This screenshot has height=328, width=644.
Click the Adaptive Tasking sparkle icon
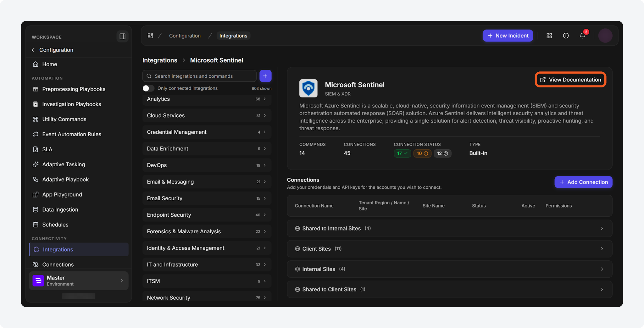click(36, 164)
